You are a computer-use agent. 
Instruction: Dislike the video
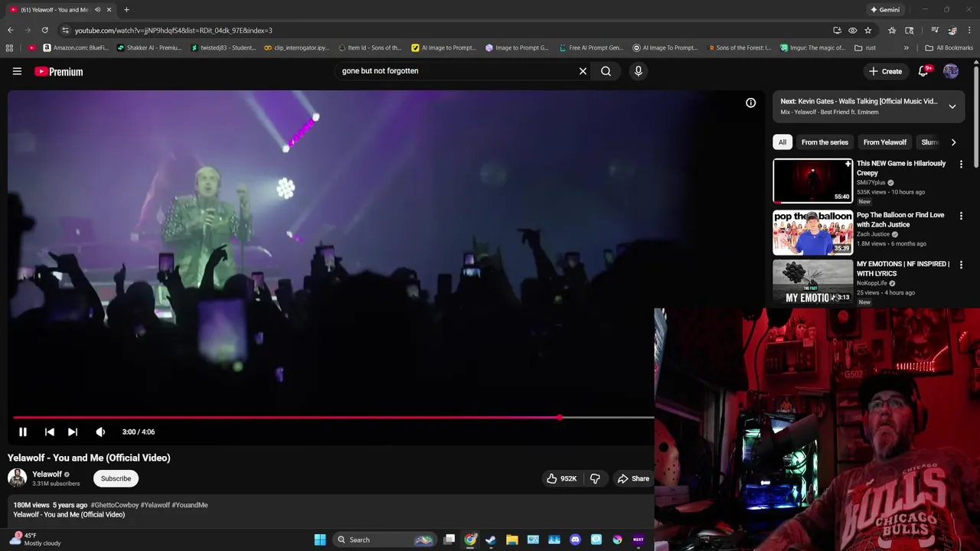click(x=595, y=478)
